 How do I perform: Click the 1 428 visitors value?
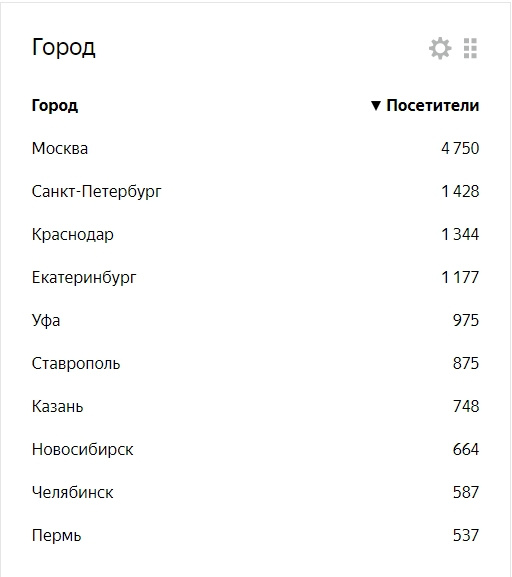pyautogui.click(x=460, y=191)
